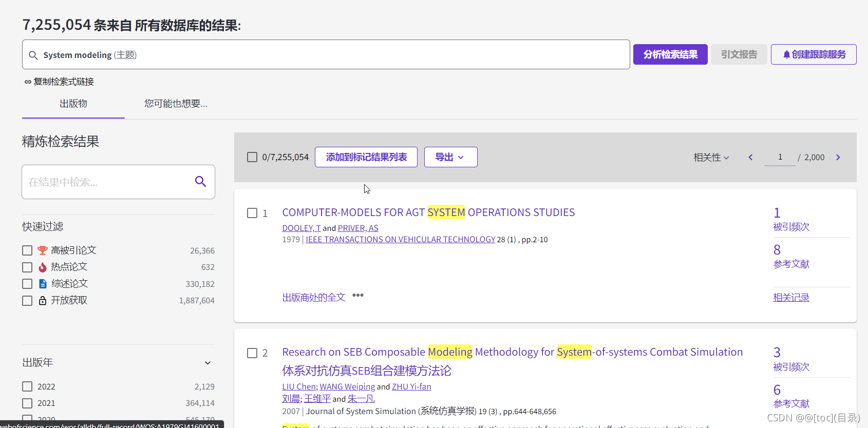
Task: Go to the next results page arrow
Action: 838,158
